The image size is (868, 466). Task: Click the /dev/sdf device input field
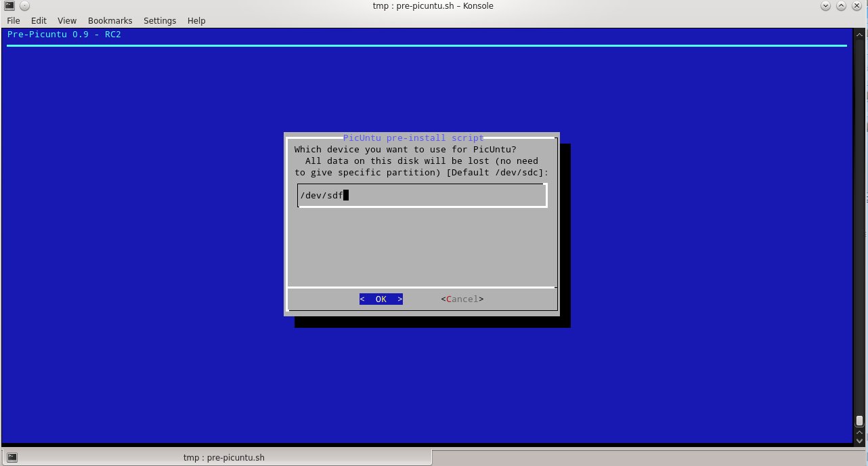422,195
